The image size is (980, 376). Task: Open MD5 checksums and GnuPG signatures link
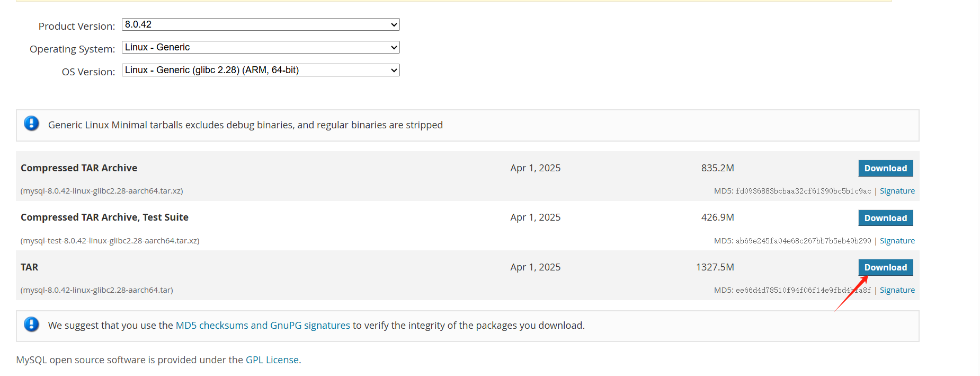[x=263, y=325]
